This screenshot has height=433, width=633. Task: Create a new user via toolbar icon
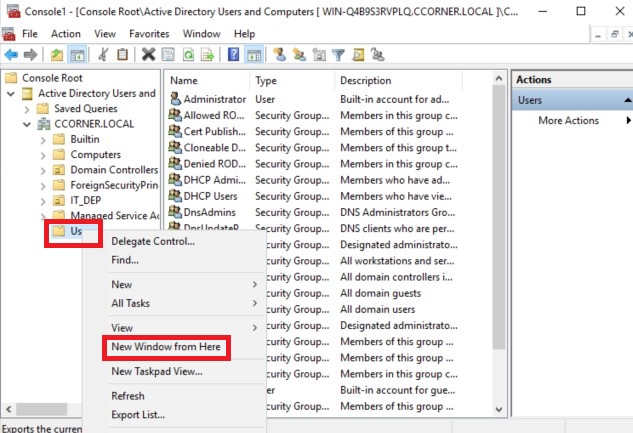coord(279,54)
